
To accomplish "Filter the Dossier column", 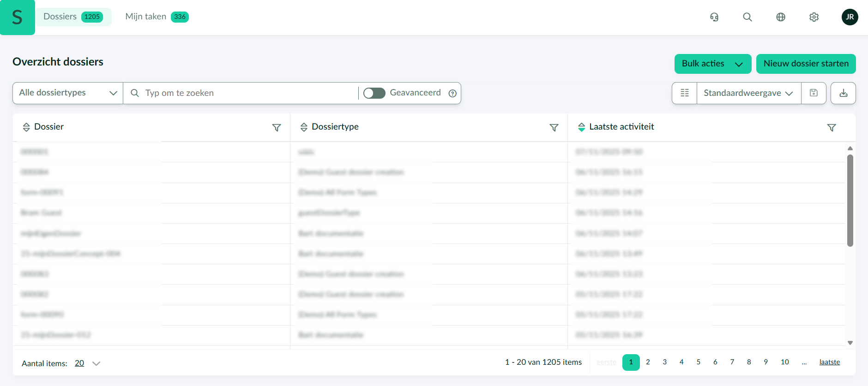I will [x=277, y=128].
